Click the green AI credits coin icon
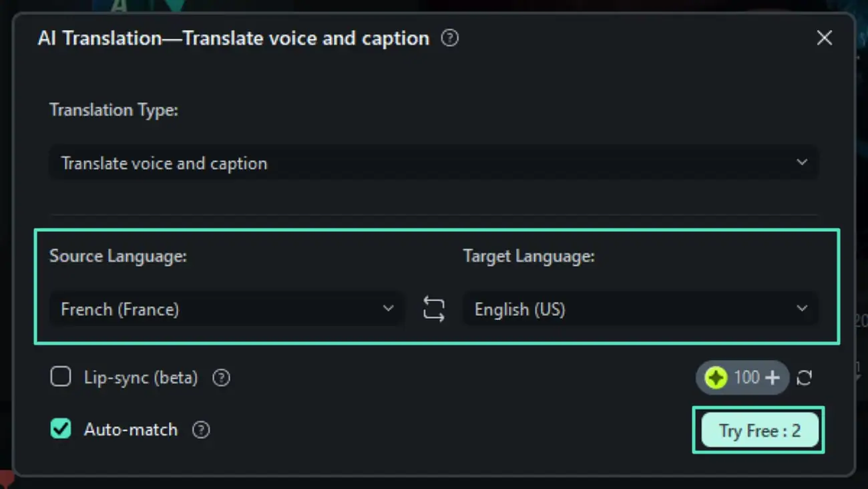 716,378
